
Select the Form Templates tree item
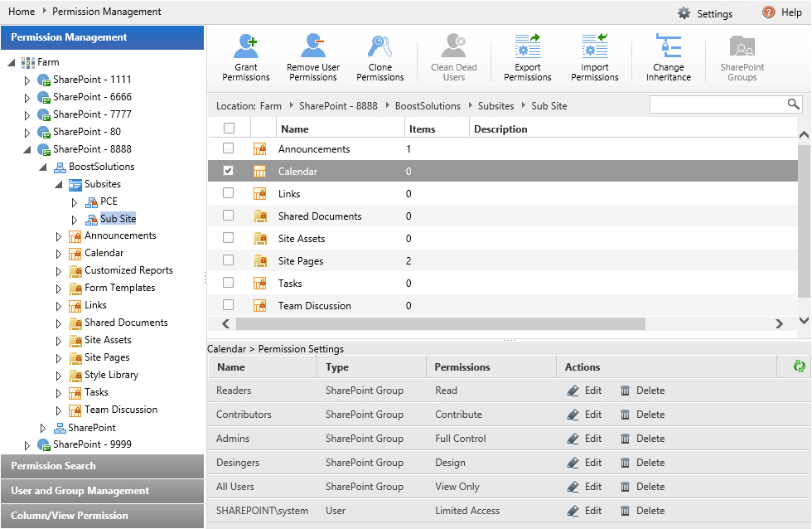pos(119,288)
